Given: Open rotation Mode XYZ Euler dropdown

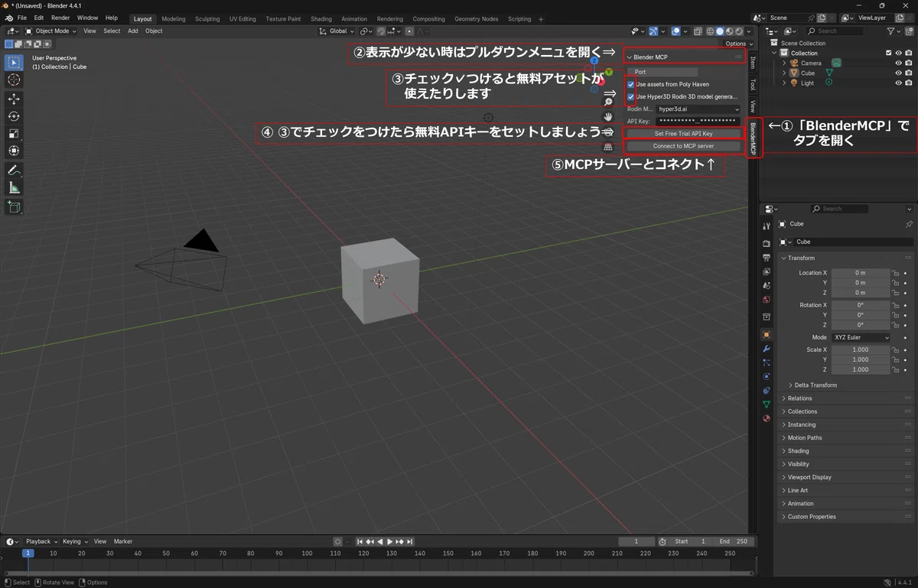Looking at the screenshot, I should click(x=861, y=337).
